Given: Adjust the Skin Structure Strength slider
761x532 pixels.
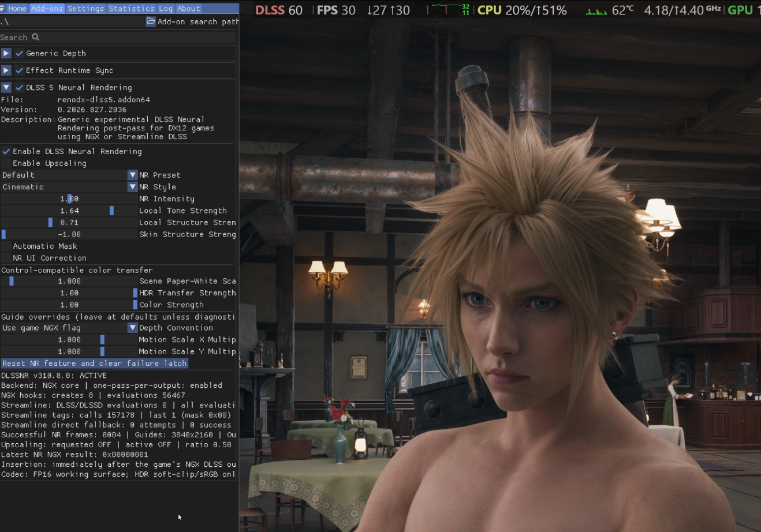Looking at the screenshot, I should tap(69, 234).
